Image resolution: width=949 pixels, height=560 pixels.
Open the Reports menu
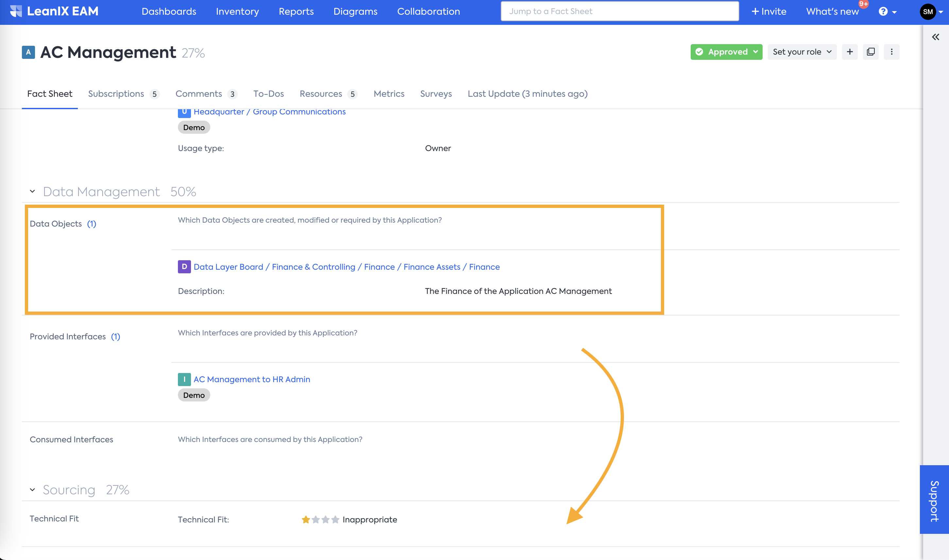296,12
